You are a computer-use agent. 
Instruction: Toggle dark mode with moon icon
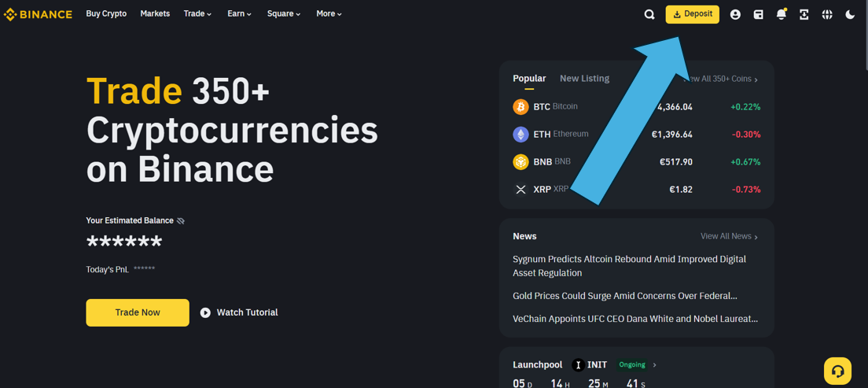coord(850,14)
